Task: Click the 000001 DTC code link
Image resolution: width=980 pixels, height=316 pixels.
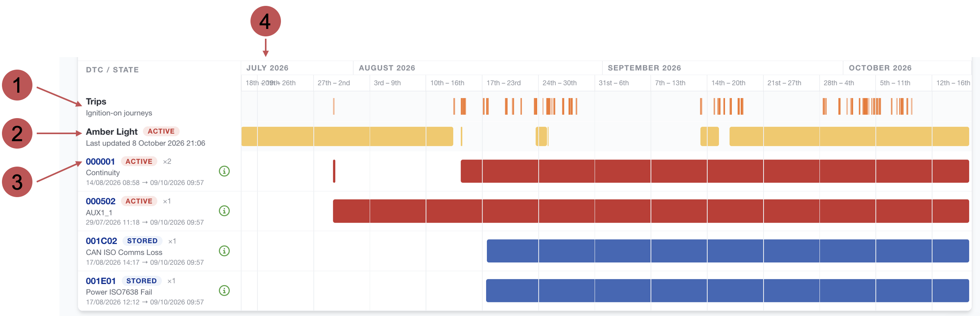Action: 100,162
